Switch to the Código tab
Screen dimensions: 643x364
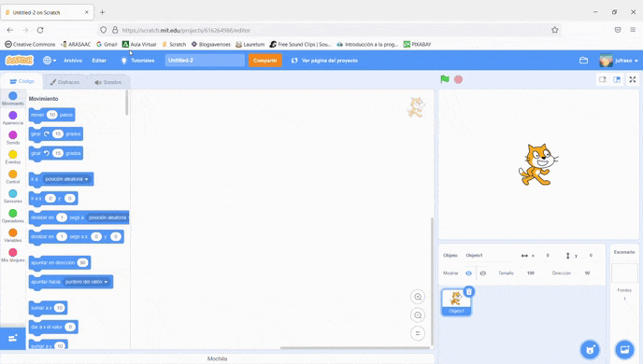(21, 81)
